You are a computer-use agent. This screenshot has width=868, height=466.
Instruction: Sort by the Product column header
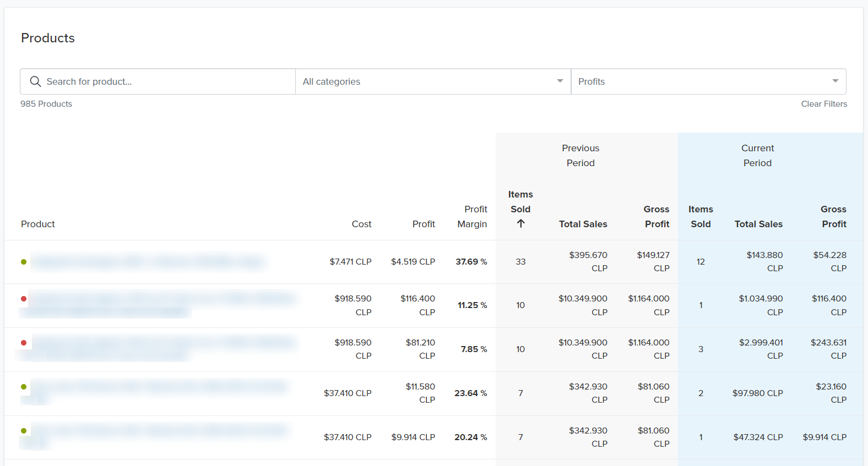pos(38,224)
